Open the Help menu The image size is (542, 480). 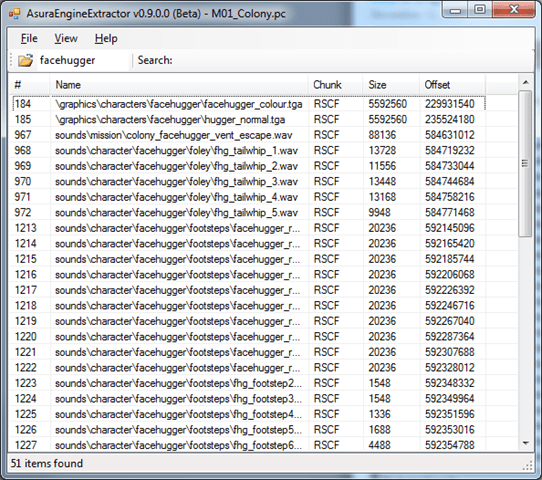(x=106, y=38)
